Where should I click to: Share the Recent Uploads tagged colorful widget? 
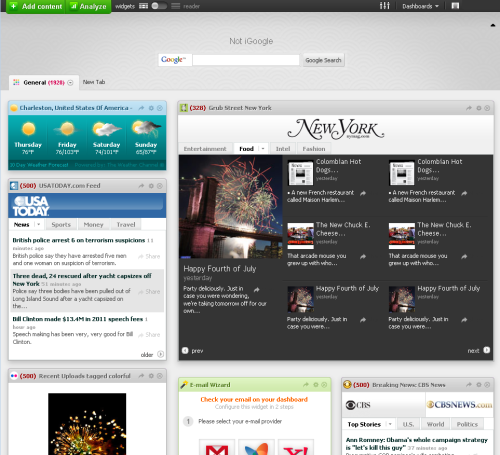click(x=141, y=376)
